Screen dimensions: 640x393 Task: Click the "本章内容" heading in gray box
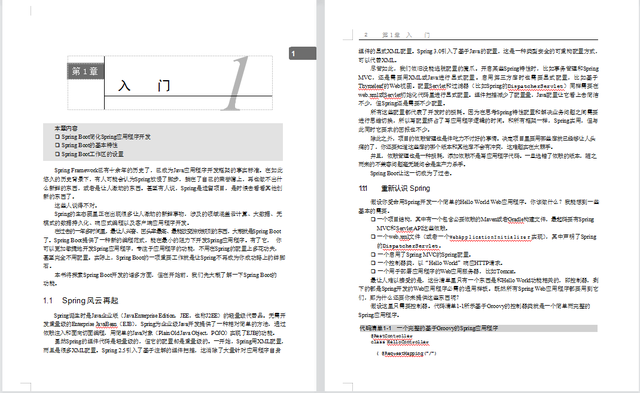pyautogui.click(x=66, y=128)
